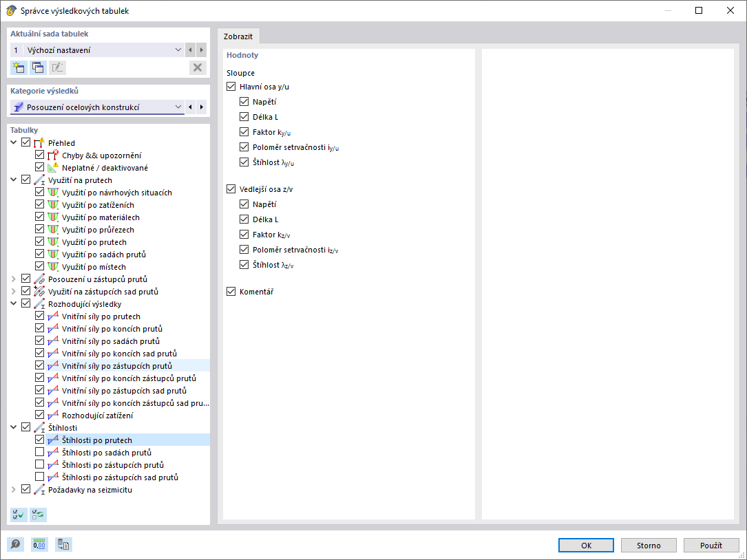Click the Využití na zástupcích sad prutů icon

click(39, 292)
